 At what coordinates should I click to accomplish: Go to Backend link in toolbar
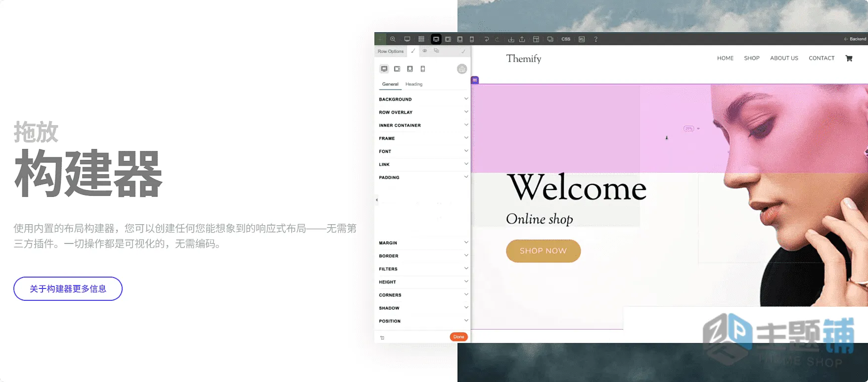[855, 39]
